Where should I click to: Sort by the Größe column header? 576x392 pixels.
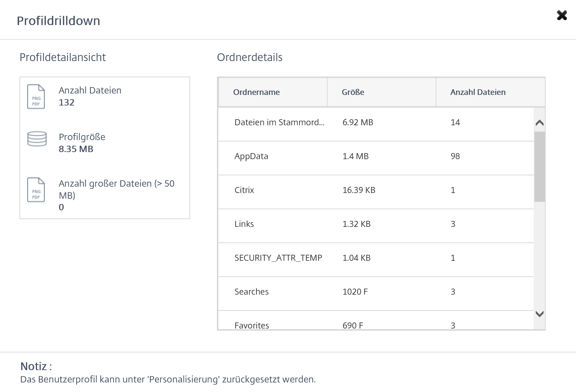[x=353, y=92]
